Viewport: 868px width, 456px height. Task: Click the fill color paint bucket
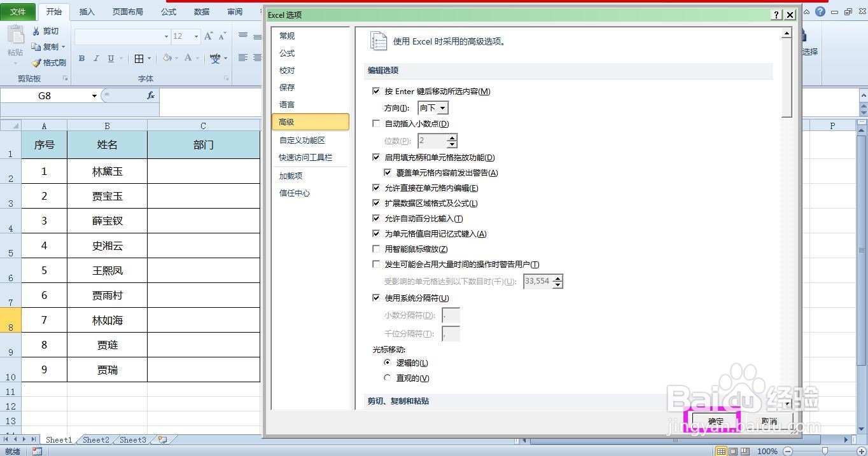point(167,58)
